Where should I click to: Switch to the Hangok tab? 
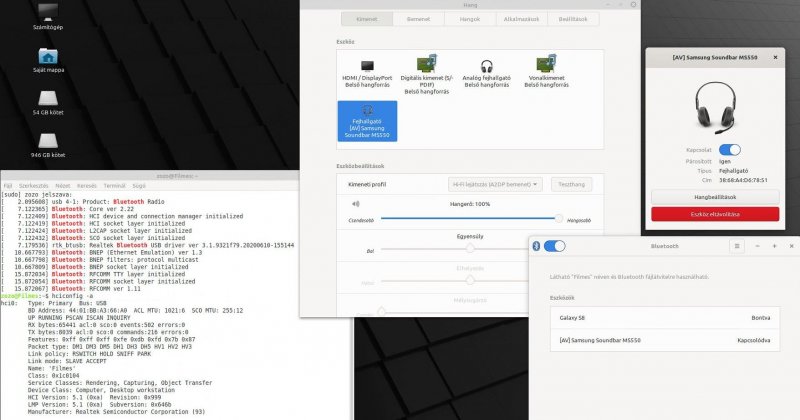click(x=470, y=19)
